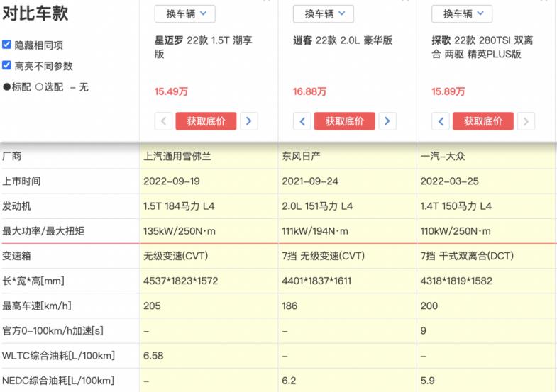Image resolution: width=557 pixels, height=392 pixels.
Task: Select dimensions 4401*1837*1611
Action: click(317, 281)
